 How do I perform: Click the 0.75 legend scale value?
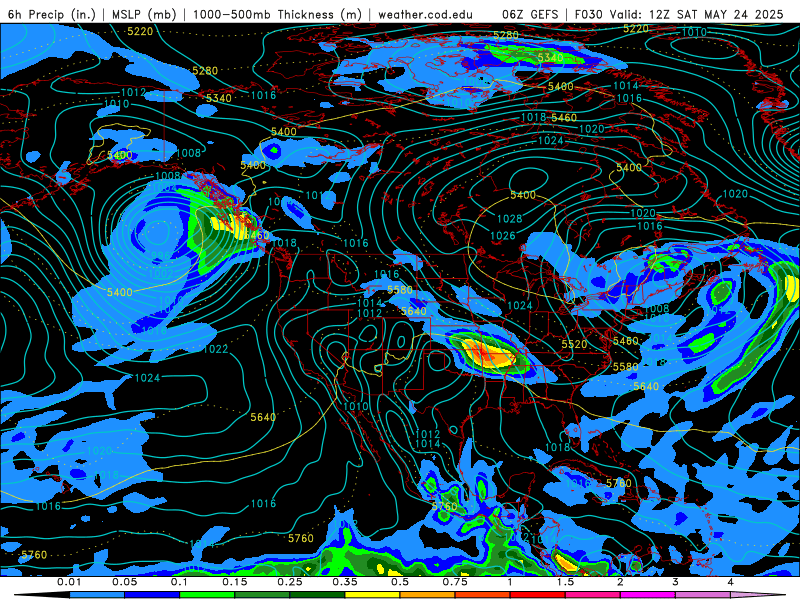[455, 582]
